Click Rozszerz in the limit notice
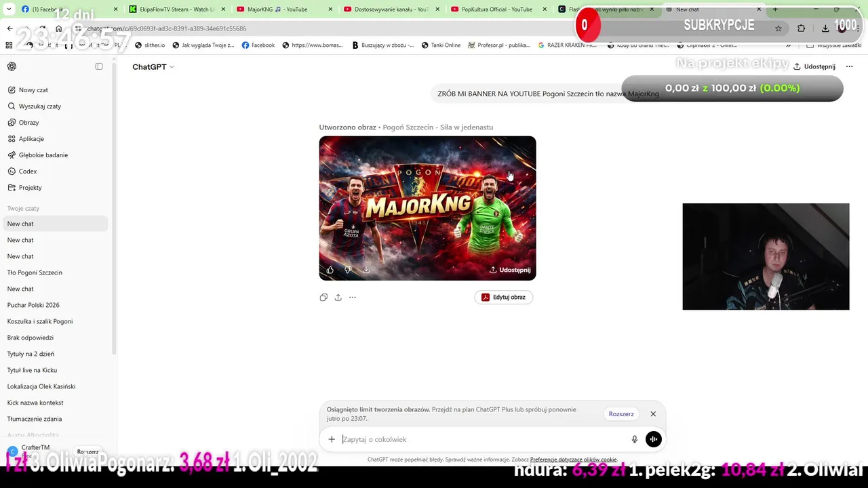Screen dimensions: 868x488 click(x=621, y=413)
